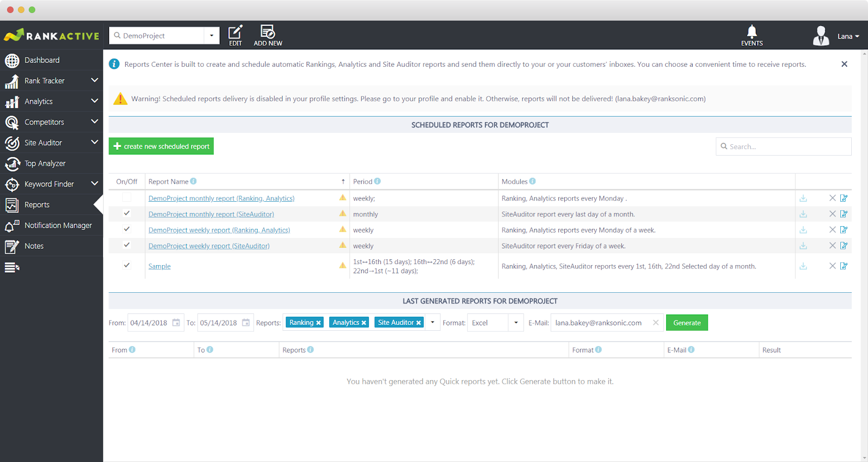Open DemoProject weekly report (SiteAuditor) link
The width and height of the screenshot is (868, 462).
[209, 246]
